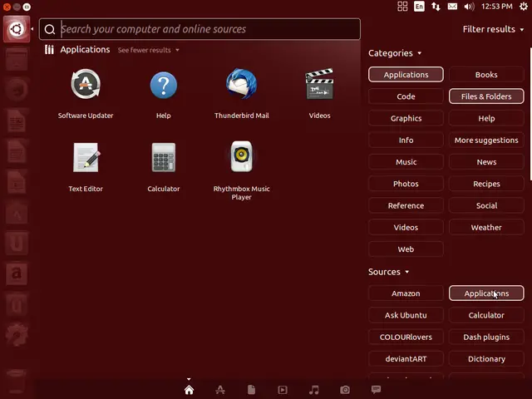The image size is (532, 399).
Task: Toggle the Web category filter
Action: (406, 249)
